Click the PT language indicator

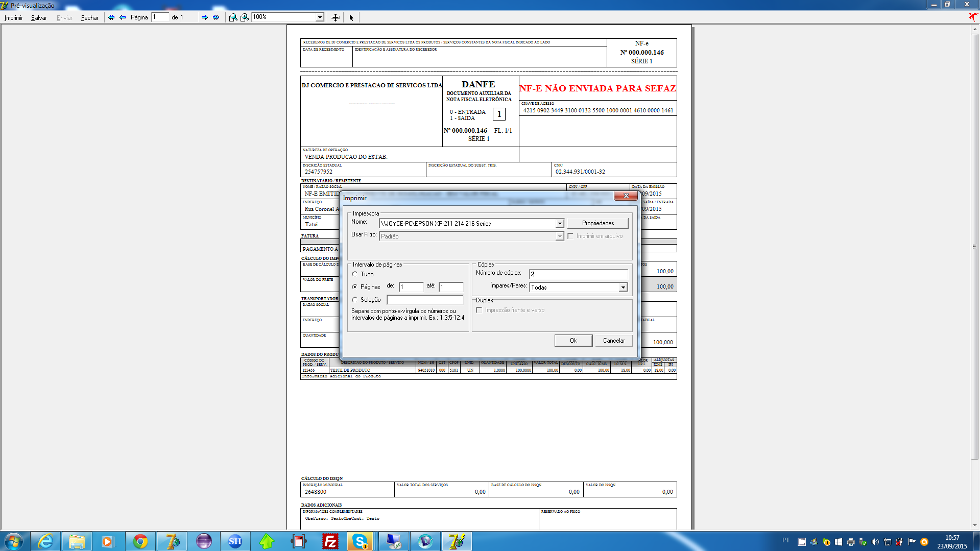point(786,540)
